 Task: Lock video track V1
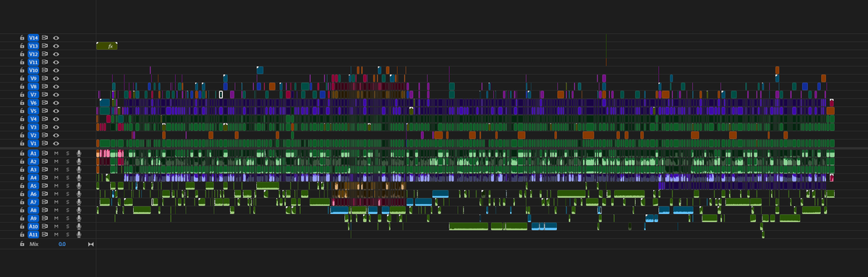coord(22,143)
